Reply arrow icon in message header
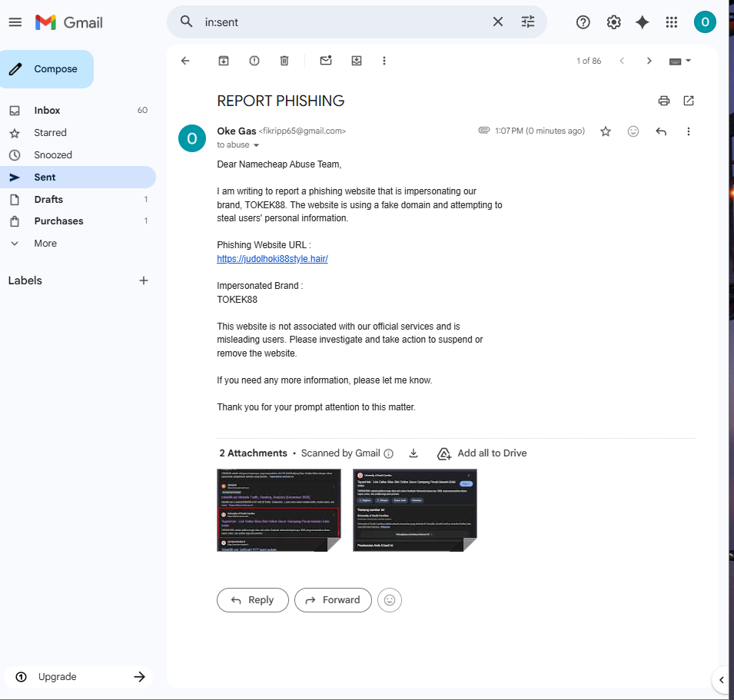The image size is (734, 700). click(660, 131)
